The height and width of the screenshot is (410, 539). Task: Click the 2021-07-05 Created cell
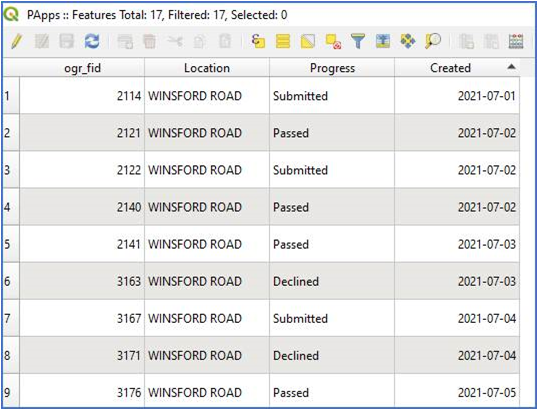tap(457, 391)
